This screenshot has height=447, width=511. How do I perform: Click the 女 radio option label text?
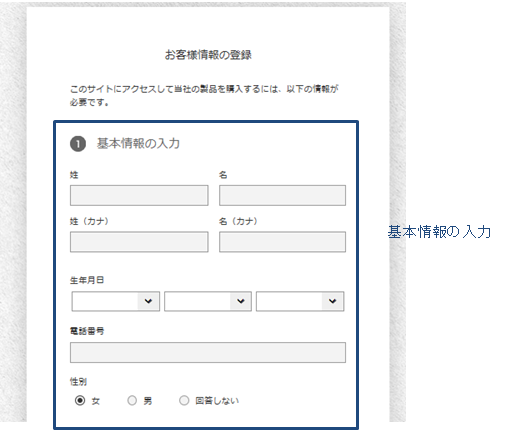pyautogui.click(x=96, y=401)
